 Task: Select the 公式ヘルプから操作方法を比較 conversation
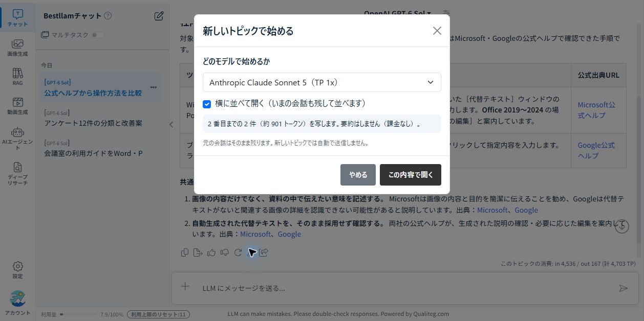[x=100, y=88]
